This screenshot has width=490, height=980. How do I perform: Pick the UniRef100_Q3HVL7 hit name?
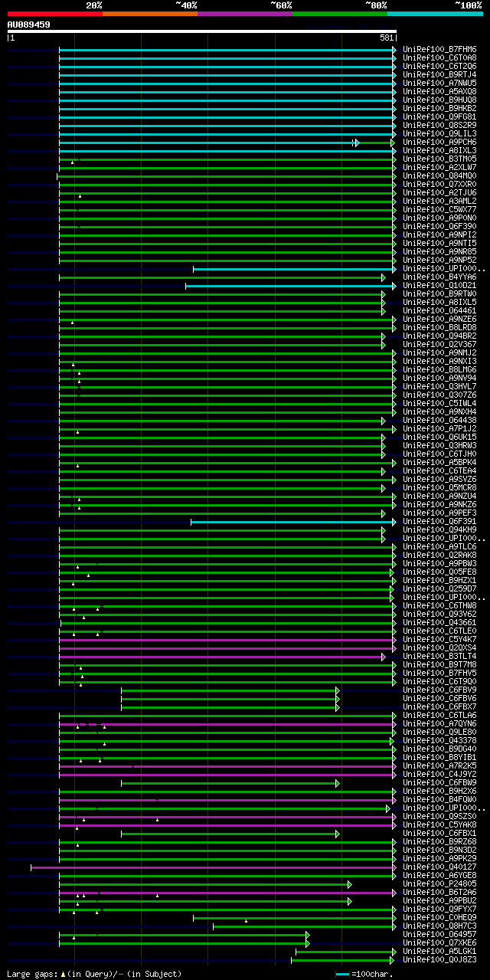[439, 386]
